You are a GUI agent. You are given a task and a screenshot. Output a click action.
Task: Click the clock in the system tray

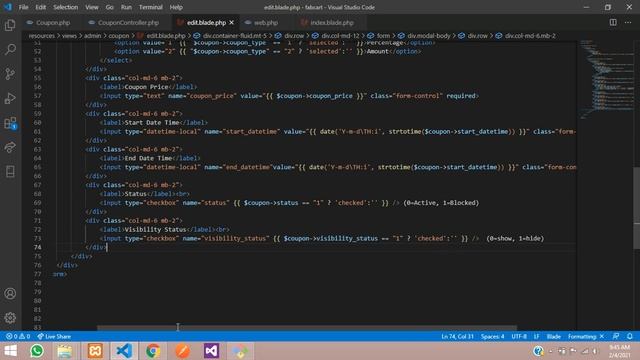coord(619,351)
